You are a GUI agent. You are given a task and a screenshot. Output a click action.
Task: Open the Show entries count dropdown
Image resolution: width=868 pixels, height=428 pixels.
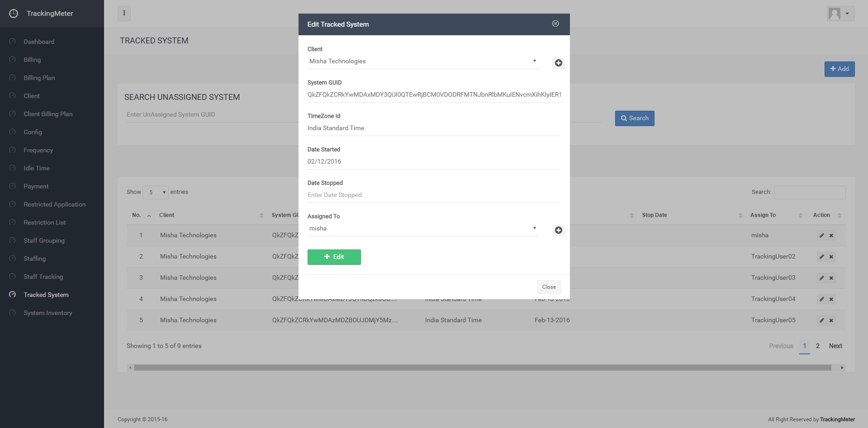[156, 193]
